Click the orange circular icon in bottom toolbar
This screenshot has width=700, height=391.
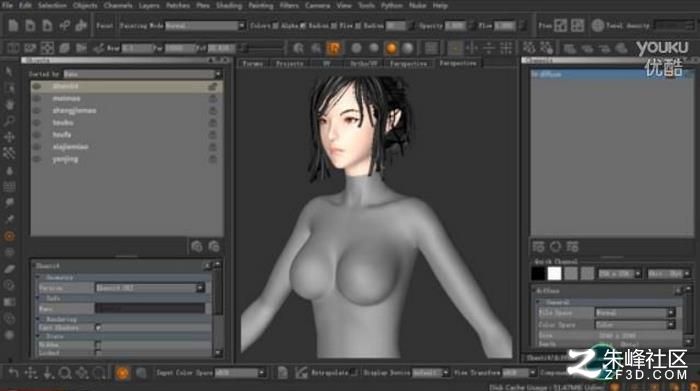[122, 373]
